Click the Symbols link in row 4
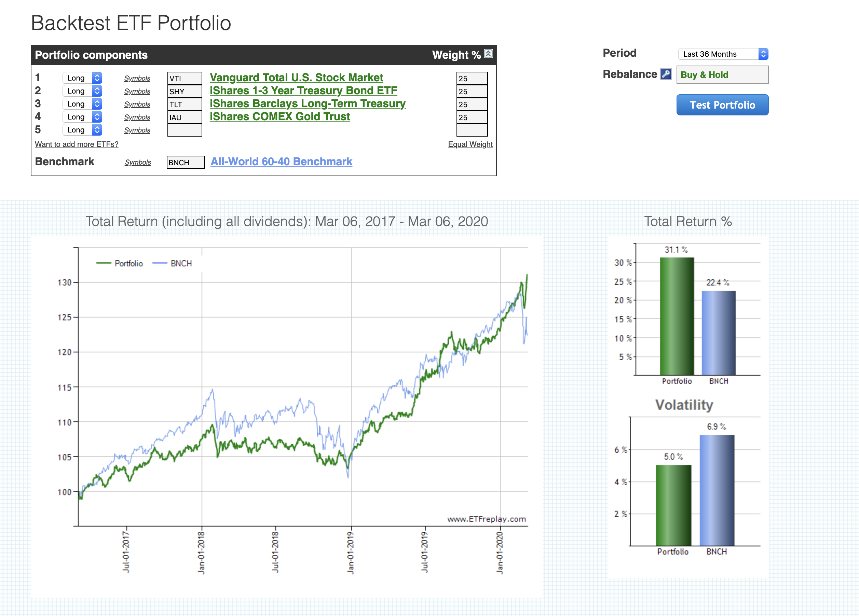The image size is (859, 616). pyautogui.click(x=137, y=117)
